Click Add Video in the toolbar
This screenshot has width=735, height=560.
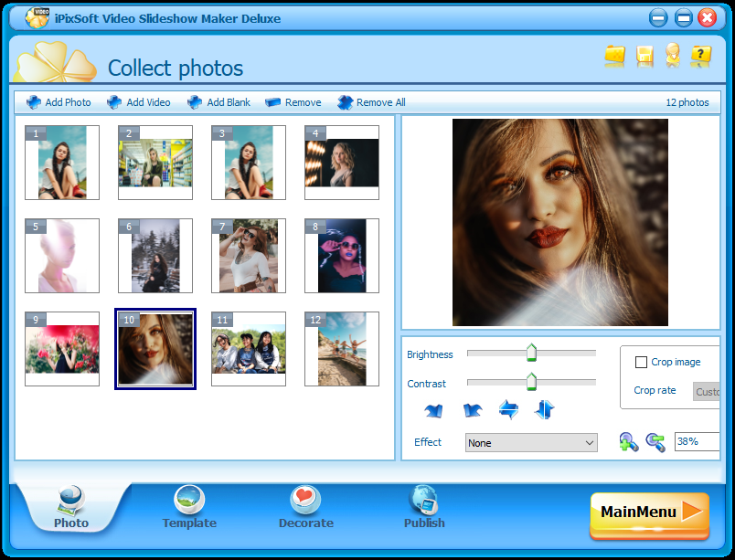tap(139, 102)
